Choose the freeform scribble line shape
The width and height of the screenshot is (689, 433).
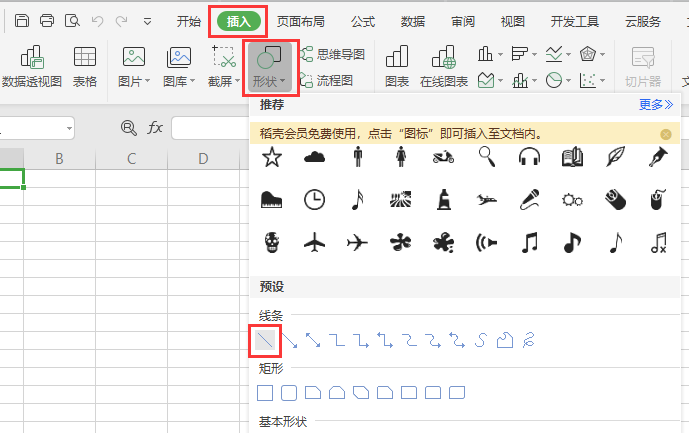coord(529,341)
